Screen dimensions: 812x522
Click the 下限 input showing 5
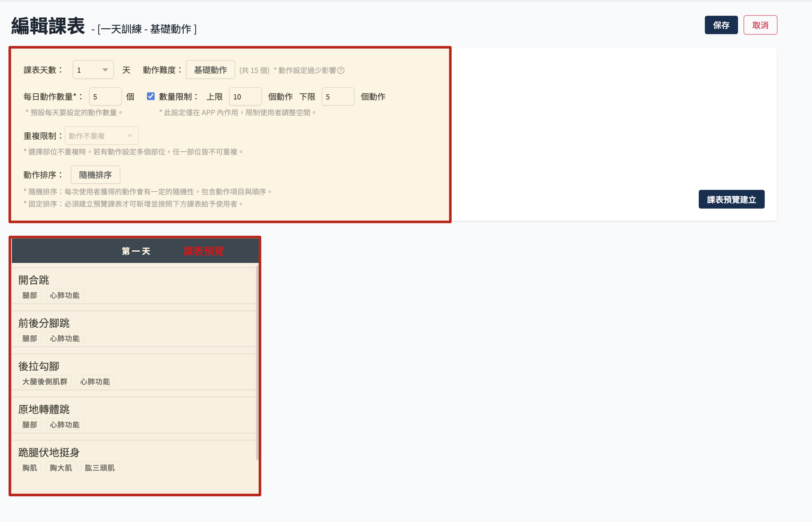[338, 97]
